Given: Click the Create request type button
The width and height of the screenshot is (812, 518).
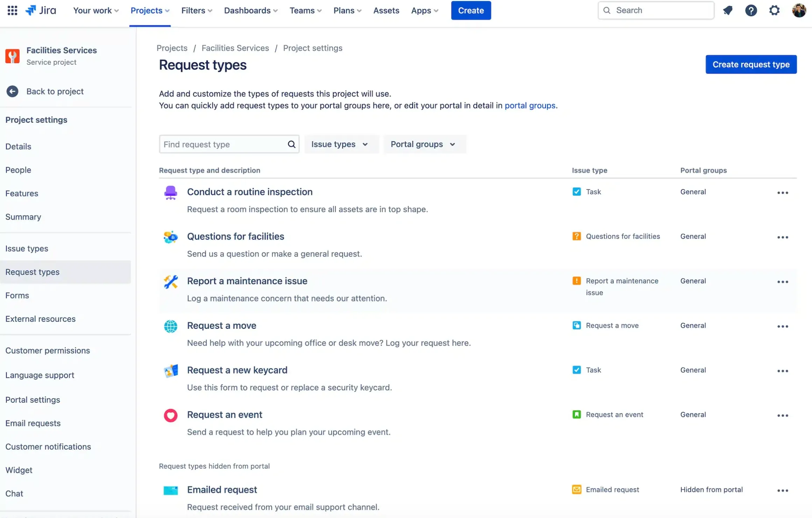Looking at the screenshot, I should (x=751, y=64).
